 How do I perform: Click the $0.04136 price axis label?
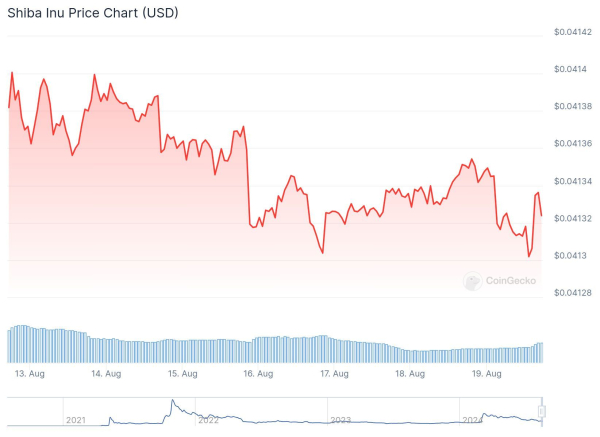573,144
